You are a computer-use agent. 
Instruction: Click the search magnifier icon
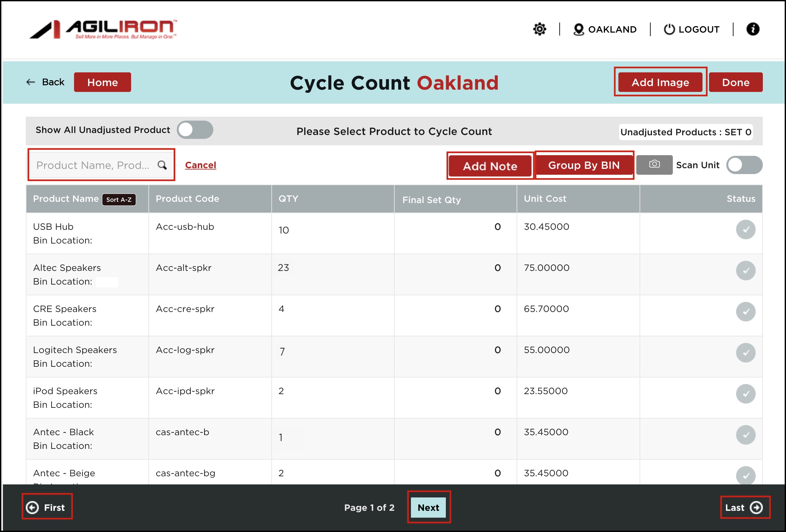(162, 165)
